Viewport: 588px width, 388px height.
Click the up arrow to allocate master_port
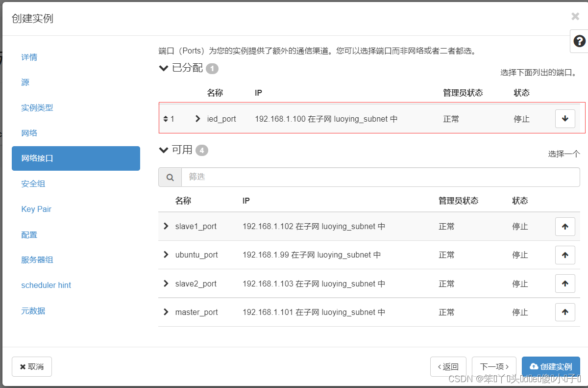(x=565, y=312)
